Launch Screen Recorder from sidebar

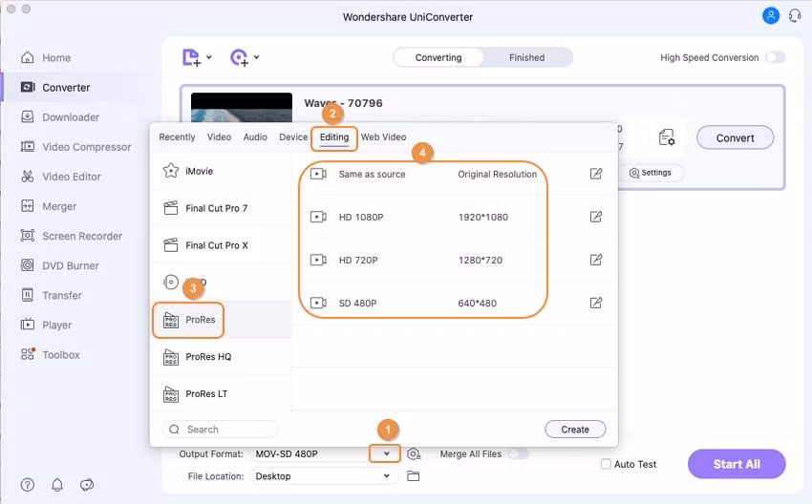71,236
